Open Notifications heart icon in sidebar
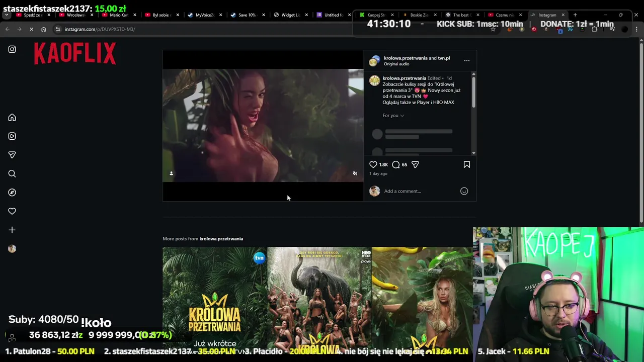Screen dimensions: 644x362 12,211
